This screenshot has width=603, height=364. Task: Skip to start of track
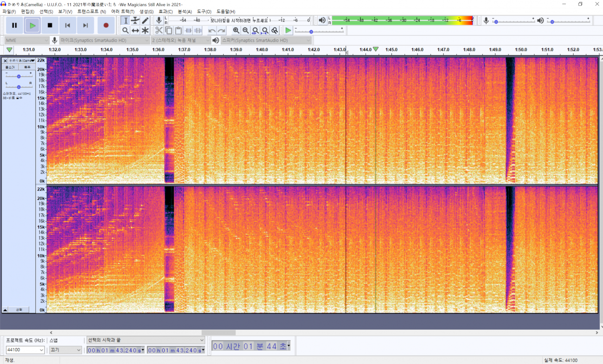(68, 26)
